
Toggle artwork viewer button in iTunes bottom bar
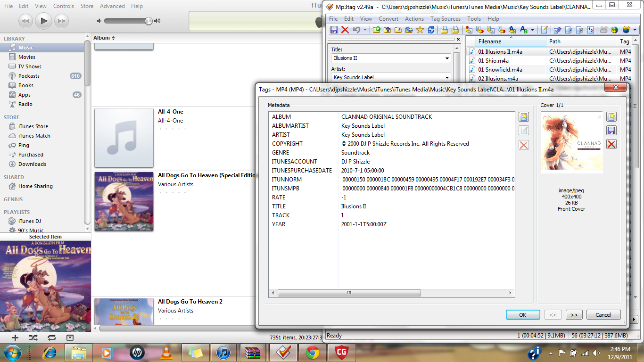click(x=70, y=337)
